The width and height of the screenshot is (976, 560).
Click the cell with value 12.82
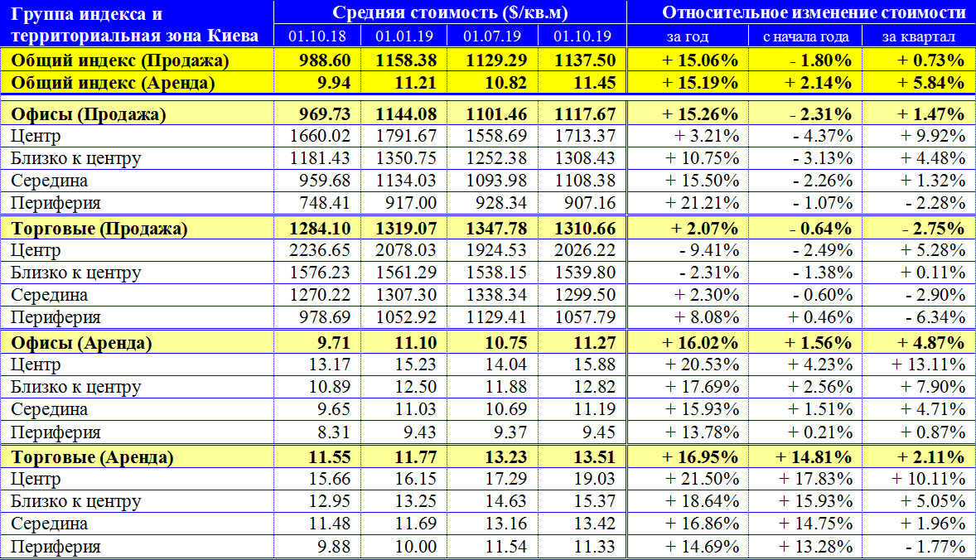pyautogui.click(x=594, y=387)
